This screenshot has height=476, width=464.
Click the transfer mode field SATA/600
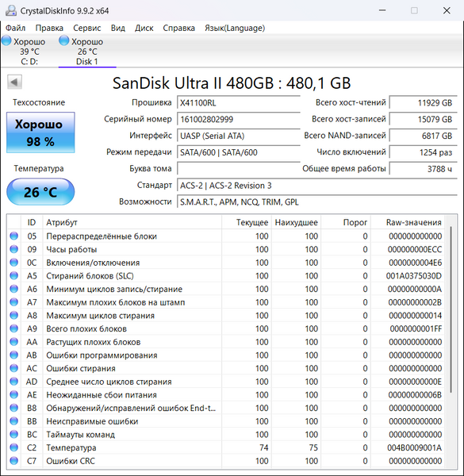coord(239,152)
